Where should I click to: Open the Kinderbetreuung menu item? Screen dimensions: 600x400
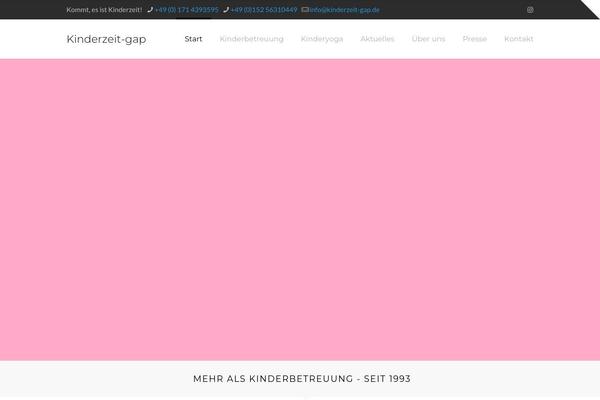251,39
